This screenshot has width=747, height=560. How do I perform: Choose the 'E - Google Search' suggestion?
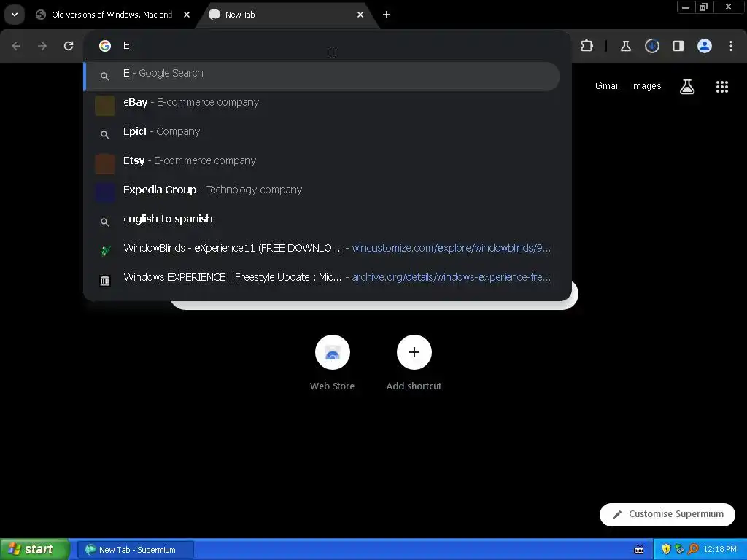pos(322,76)
